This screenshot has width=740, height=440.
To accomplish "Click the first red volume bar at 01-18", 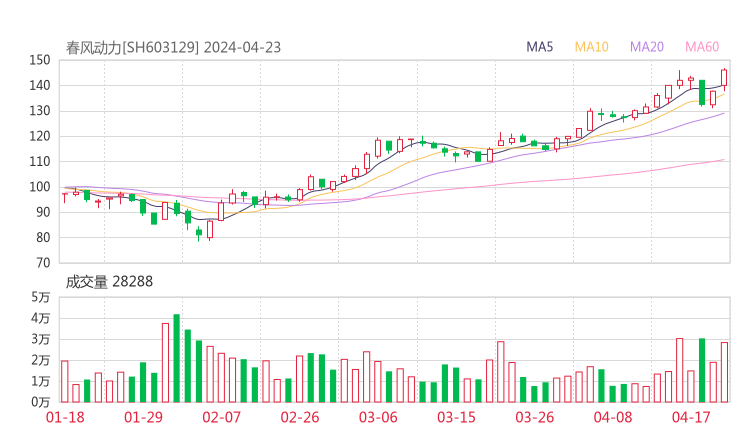I will pos(65,381).
